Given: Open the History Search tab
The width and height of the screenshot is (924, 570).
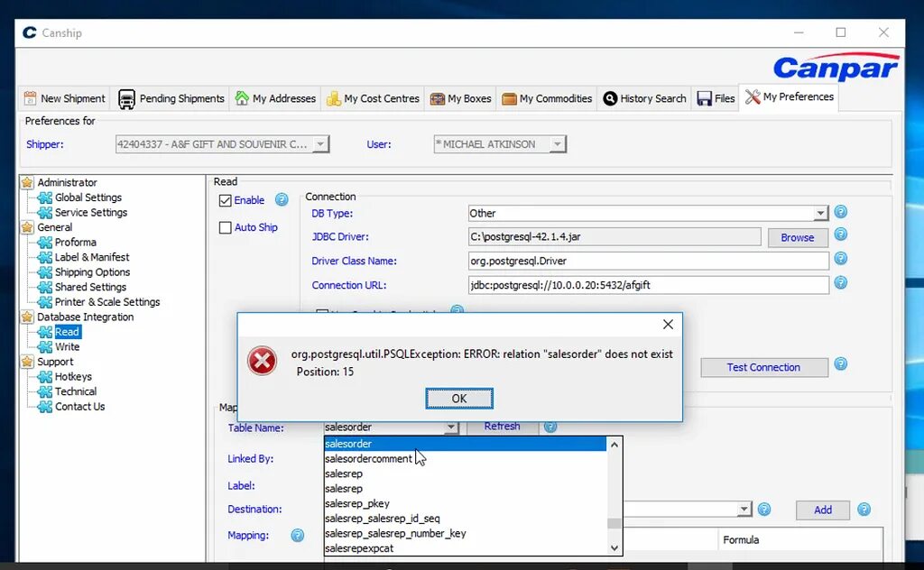Looking at the screenshot, I should [x=645, y=98].
